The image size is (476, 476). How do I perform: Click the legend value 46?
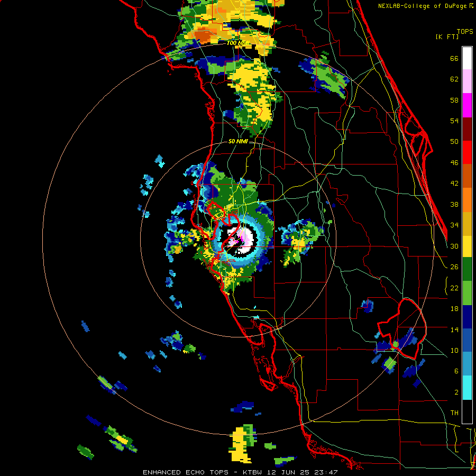click(454, 163)
